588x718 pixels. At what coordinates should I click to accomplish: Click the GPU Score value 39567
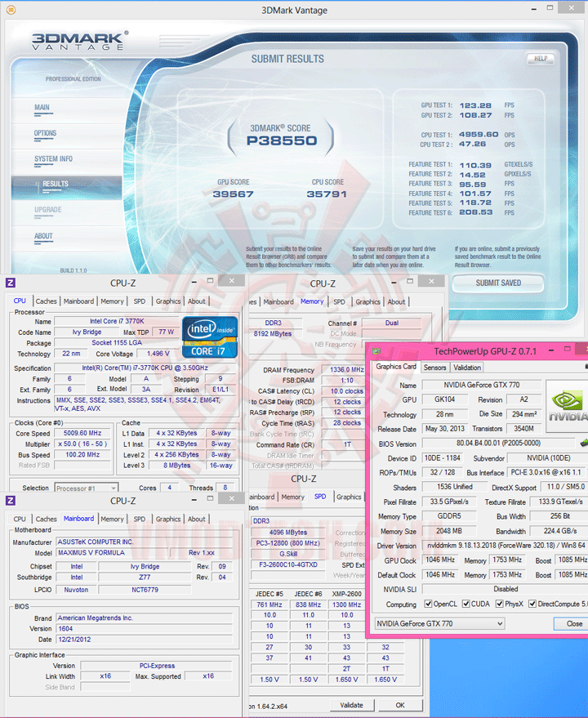pyautogui.click(x=233, y=194)
